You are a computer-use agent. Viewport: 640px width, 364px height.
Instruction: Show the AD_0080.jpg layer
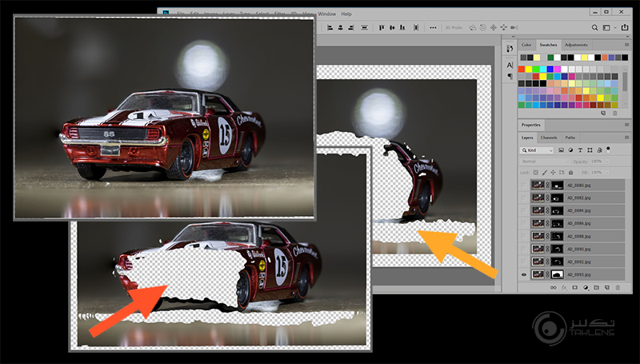524,185
